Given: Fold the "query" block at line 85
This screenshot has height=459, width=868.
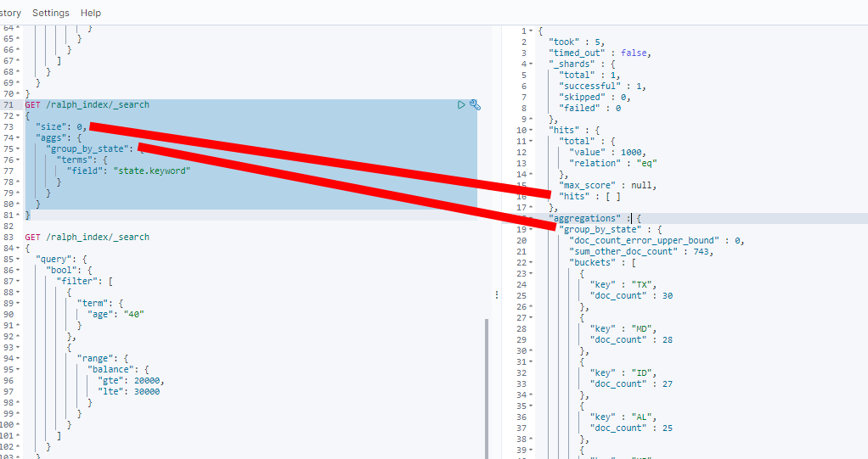Looking at the screenshot, I should point(19,259).
